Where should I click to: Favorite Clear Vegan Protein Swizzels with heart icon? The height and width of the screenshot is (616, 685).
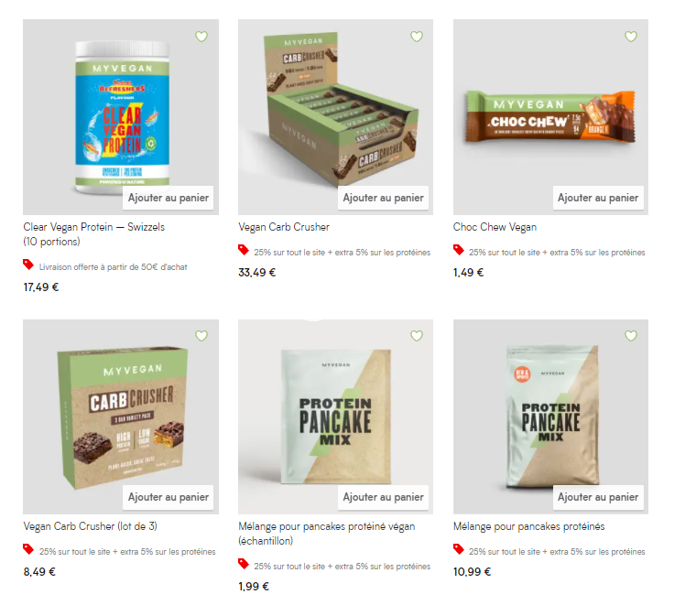[x=201, y=37]
